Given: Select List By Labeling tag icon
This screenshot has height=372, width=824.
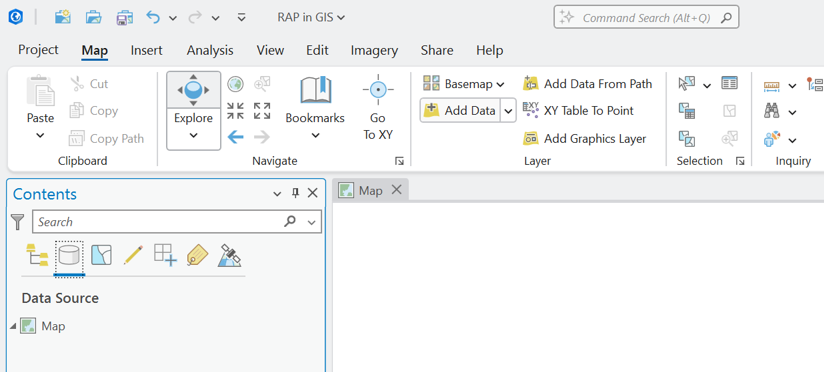Looking at the screenshot, I should [x=197, y=255].
